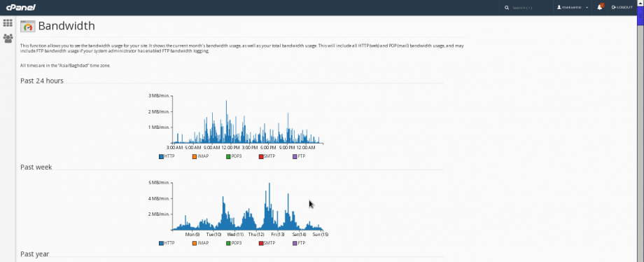644x262 pixels.
Task: Click the HTTP swatch in past week legend
Action: pos(162,243)
